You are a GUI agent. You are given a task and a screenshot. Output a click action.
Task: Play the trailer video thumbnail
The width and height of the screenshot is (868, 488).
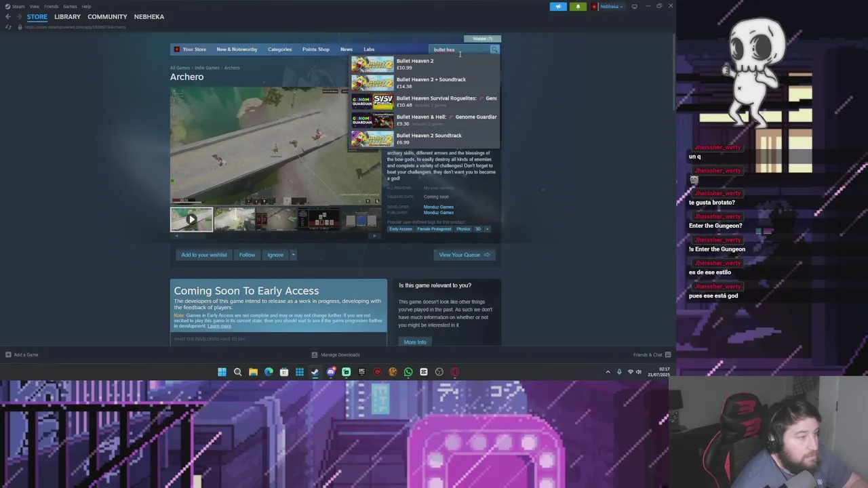pos(191,220)
